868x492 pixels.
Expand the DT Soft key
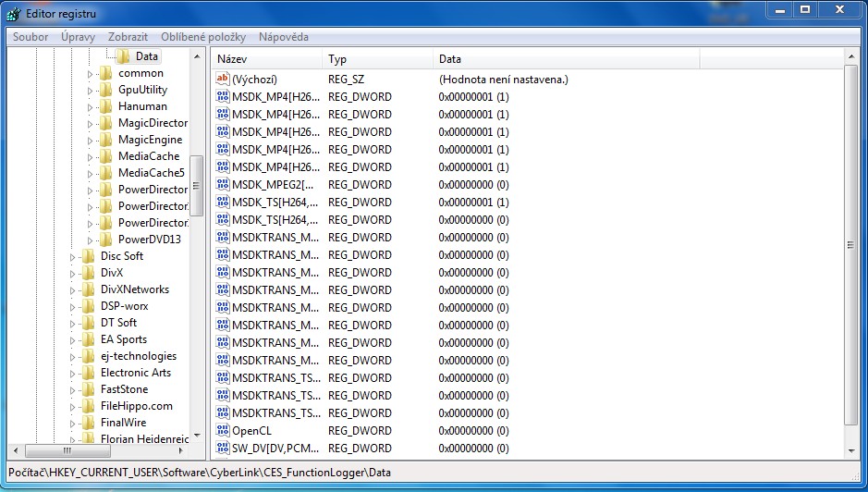[x=72, y=323]
